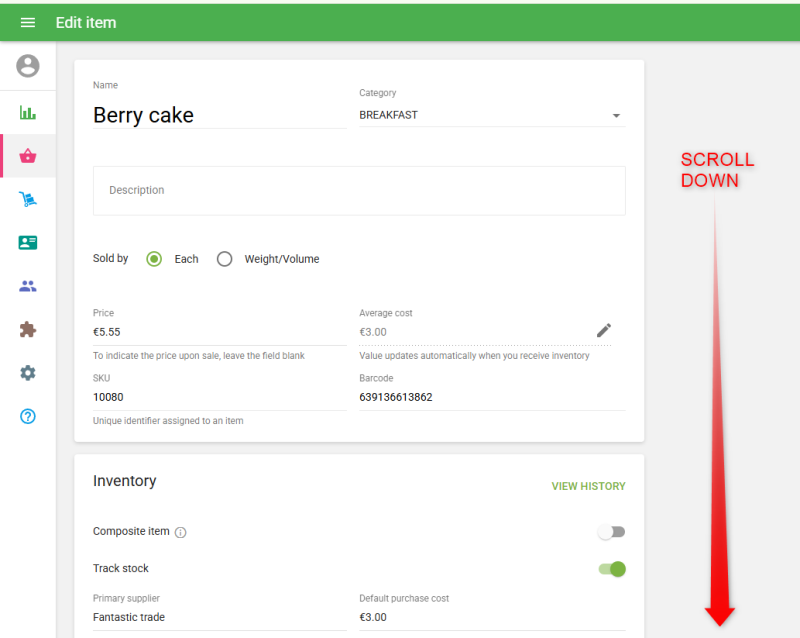The image size is (800, 638).
Task: Open the Reports bar chart icon
Action: [28, 113]
